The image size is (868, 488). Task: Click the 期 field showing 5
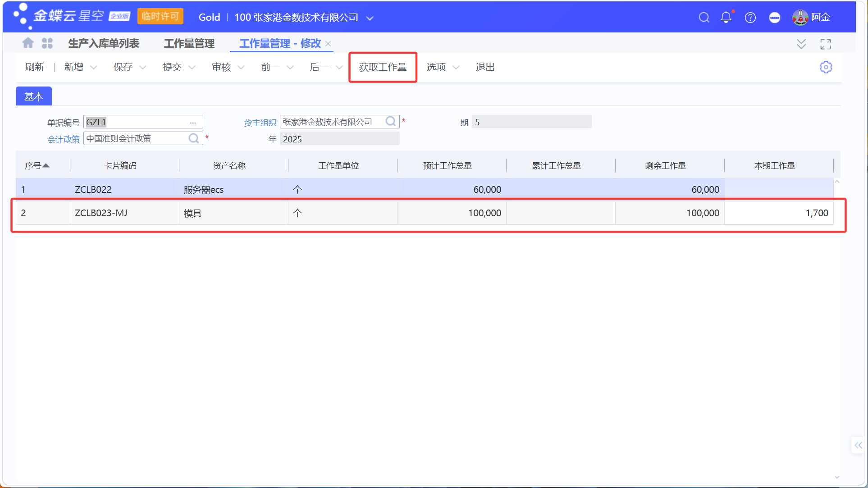[x=531, y=122]
